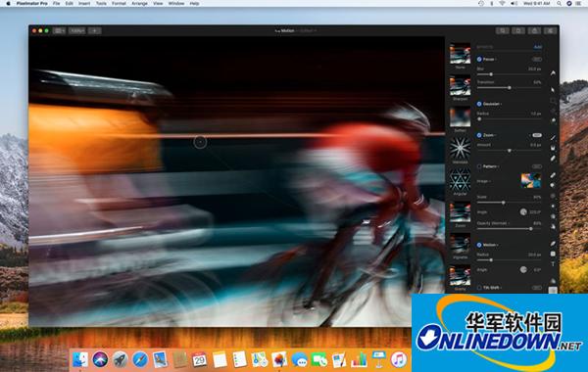Select the Eraser tool

point(553,159)
